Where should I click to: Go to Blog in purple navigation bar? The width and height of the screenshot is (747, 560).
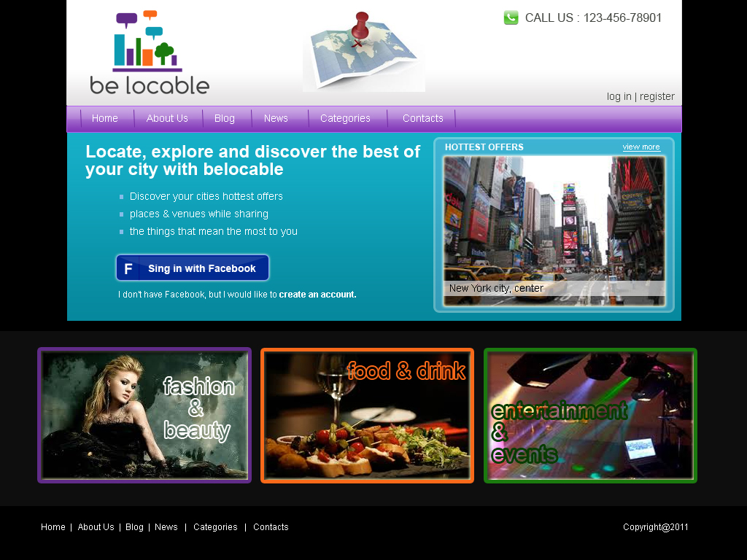(x=225, y=118)
